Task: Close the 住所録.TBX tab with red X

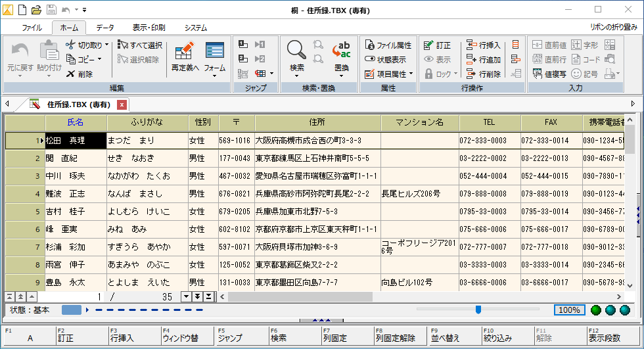Action: pyautogui.click(x=122, y=105)
